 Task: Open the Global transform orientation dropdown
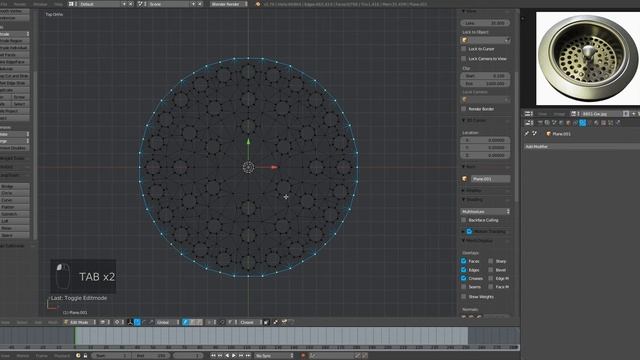[x=167, y=322]
